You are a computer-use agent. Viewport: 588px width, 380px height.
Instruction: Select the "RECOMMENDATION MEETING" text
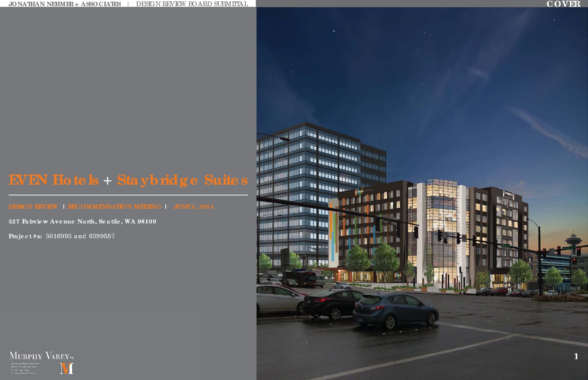[x=115, y=207]
